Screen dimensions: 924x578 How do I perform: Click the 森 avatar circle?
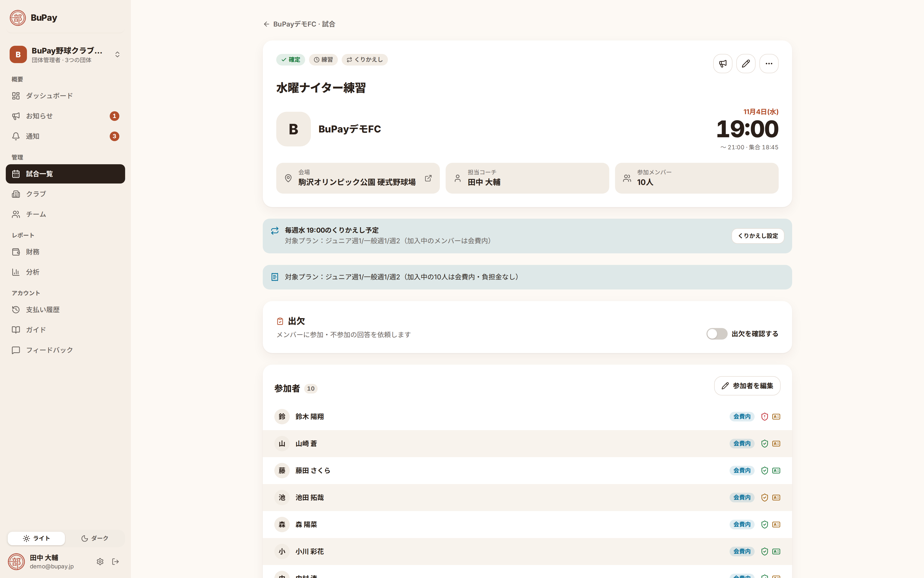coord(282,525)
